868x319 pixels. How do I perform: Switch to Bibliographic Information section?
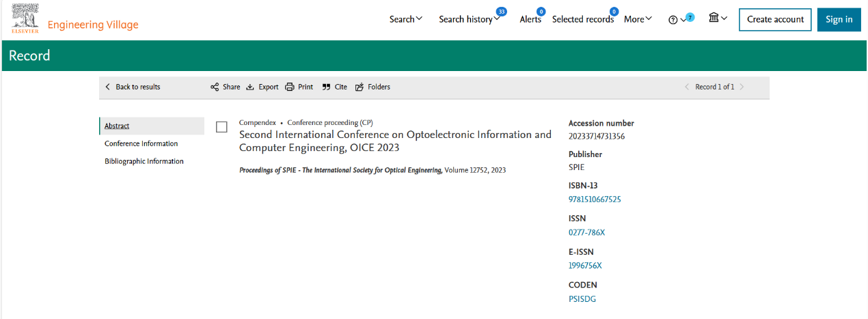click(x=144, y=161)
